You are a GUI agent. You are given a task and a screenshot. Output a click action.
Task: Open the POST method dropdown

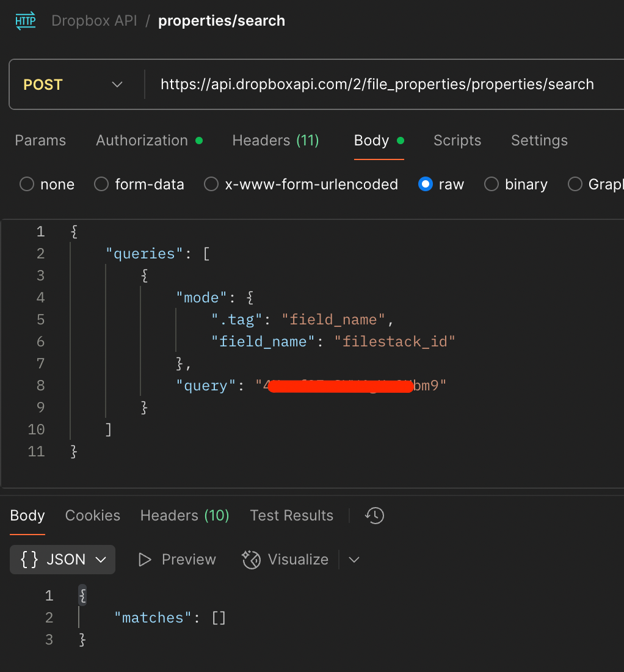click(x=73, y=85)
